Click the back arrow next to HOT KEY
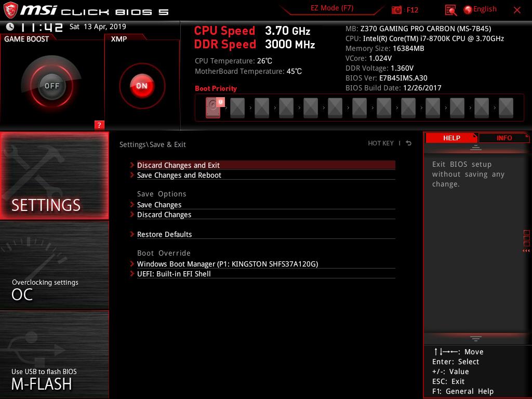 [409, 143]
